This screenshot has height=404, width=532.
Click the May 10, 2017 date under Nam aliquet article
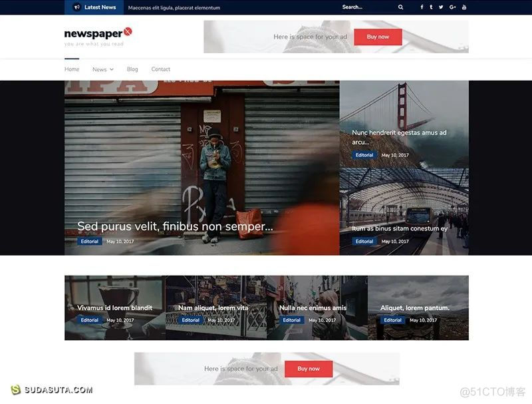[221, 320]
